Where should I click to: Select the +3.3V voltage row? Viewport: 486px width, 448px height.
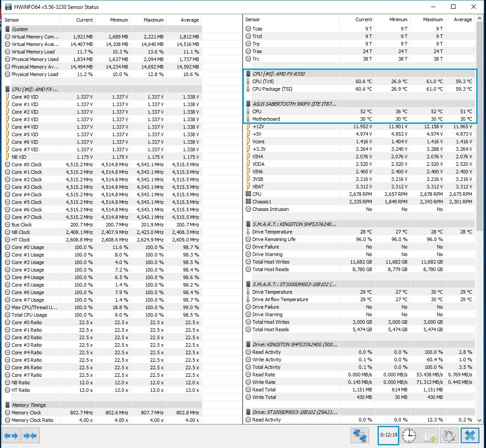[360, 149]
